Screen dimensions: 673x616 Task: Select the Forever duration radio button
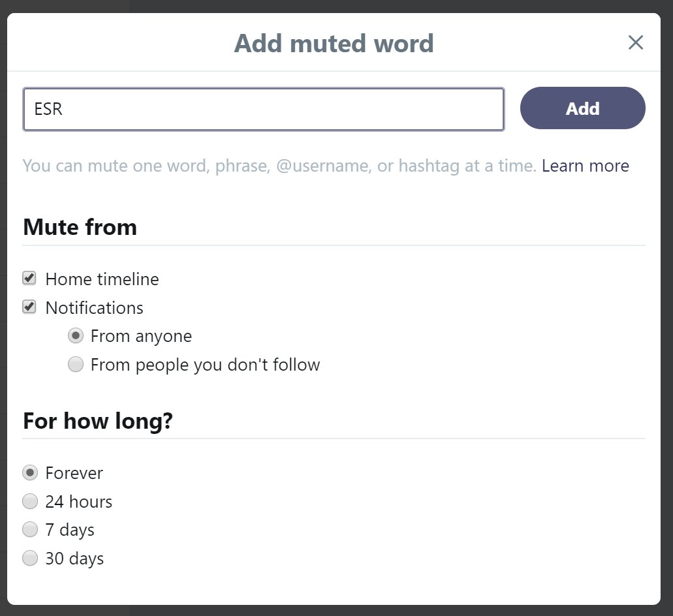[x=30, y=472]
